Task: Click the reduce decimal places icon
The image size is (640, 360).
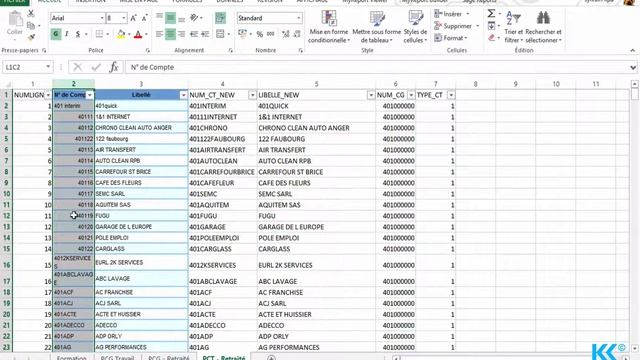Action: [297, 34]
